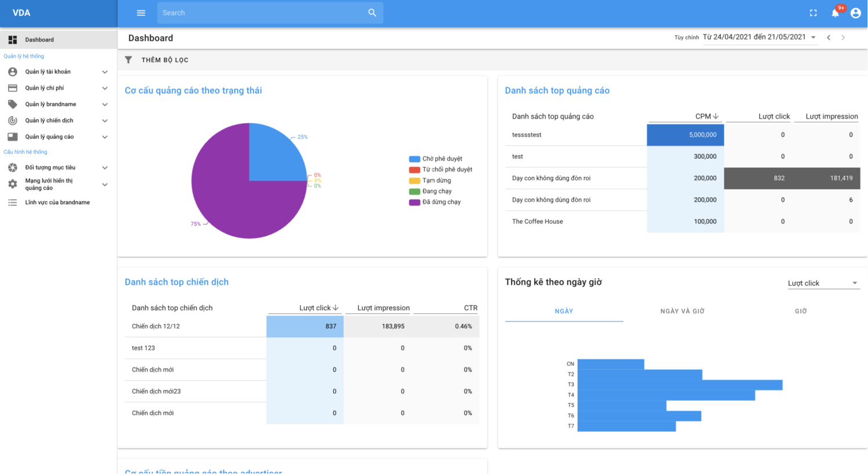Viewport: 868px width, 474px height.
Task: Click the Mạng lưới hiển thị gear icon
Action: pyautogui.click(x=13, y=184)
